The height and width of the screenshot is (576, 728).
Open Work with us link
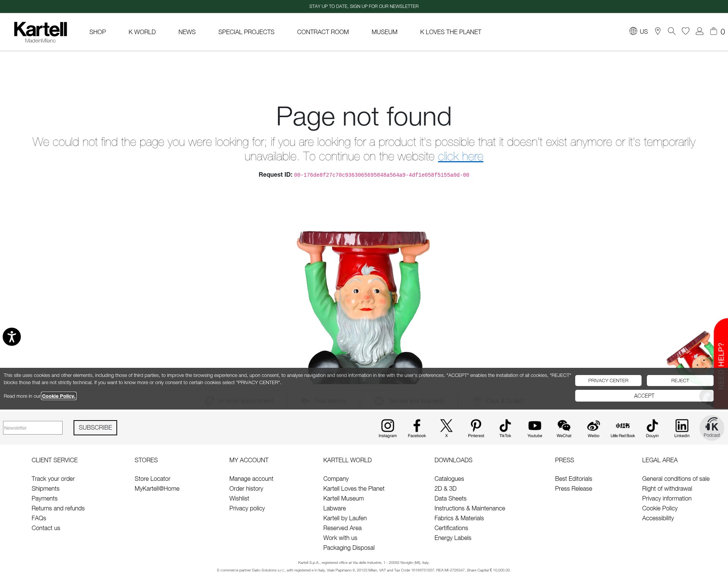(x=340, y=538)
